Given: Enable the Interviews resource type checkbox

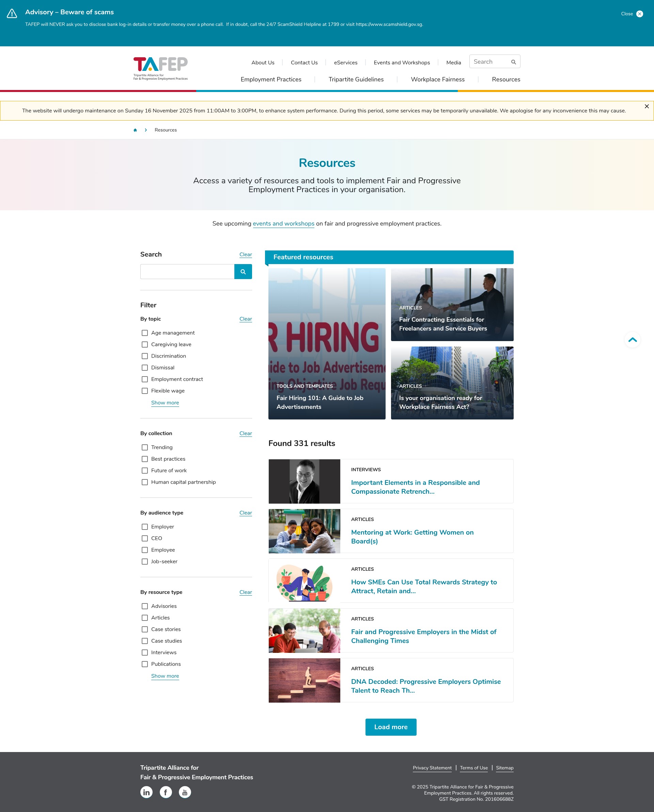Looking at the screenshot, I should [145, 652].
